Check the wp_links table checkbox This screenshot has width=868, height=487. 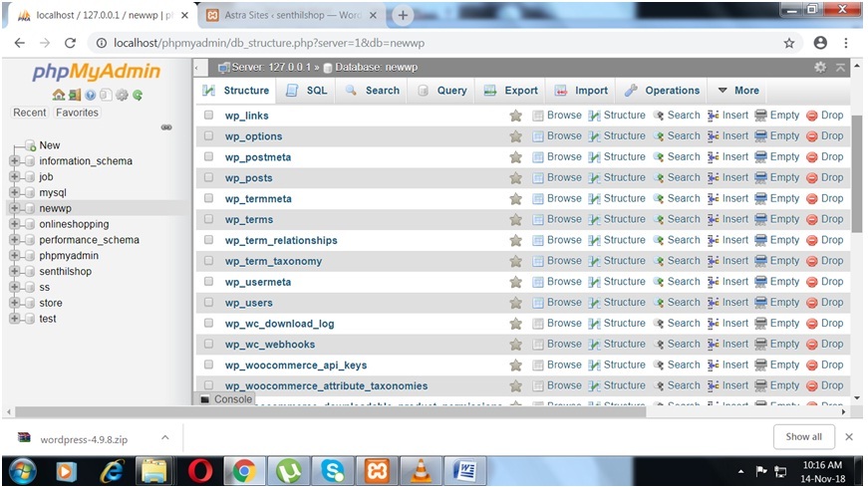(x=209, y=116)
